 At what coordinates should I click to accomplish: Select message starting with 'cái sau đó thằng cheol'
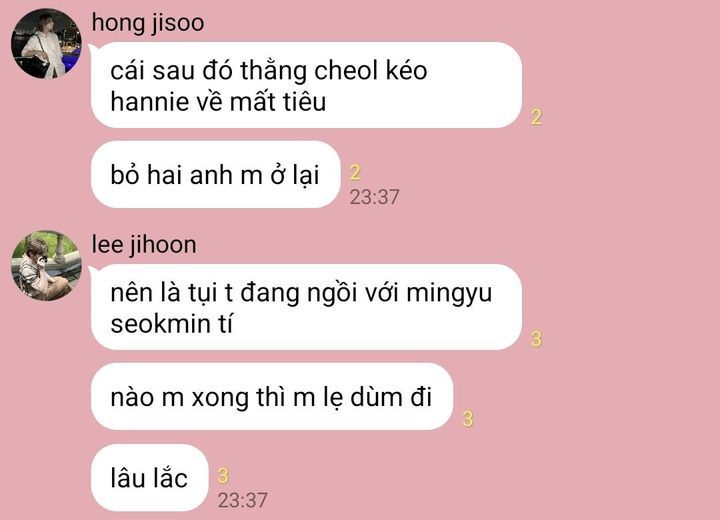[x=306, y=85]
